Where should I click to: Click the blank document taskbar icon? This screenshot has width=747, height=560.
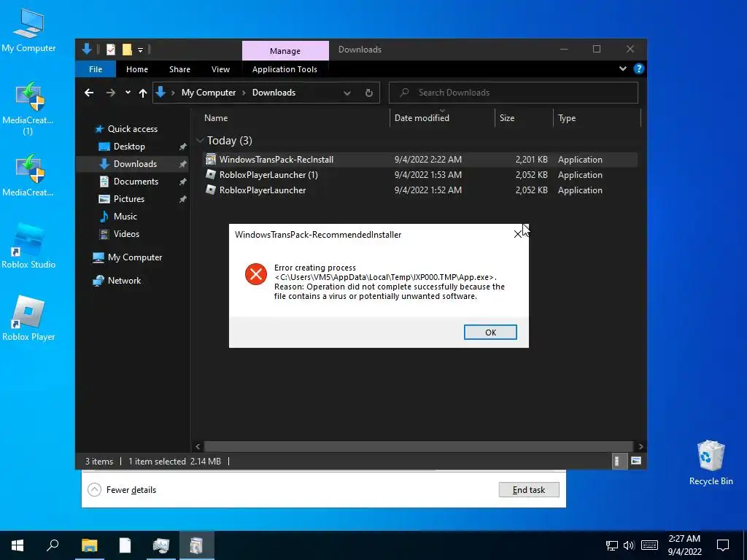tap(125, 545)
